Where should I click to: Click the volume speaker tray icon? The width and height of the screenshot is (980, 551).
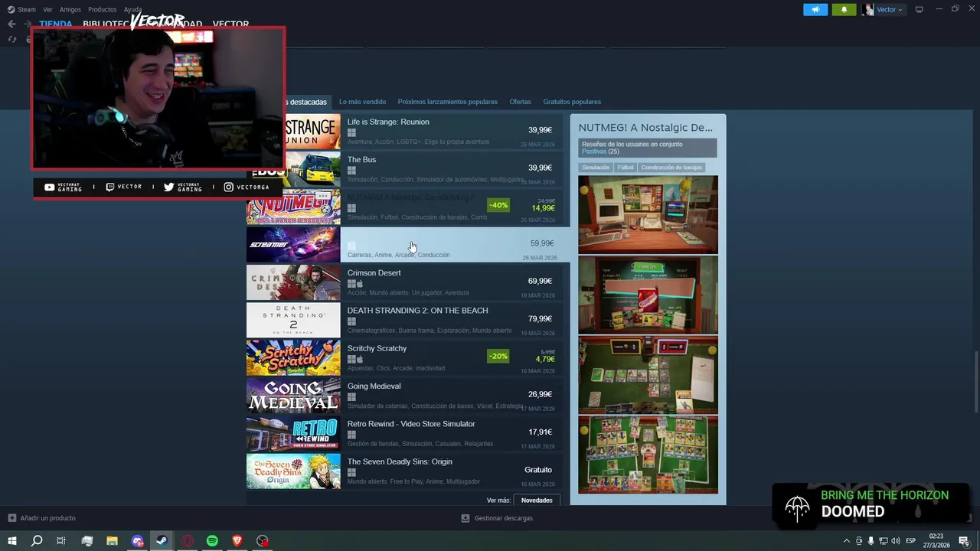point(894,541)
